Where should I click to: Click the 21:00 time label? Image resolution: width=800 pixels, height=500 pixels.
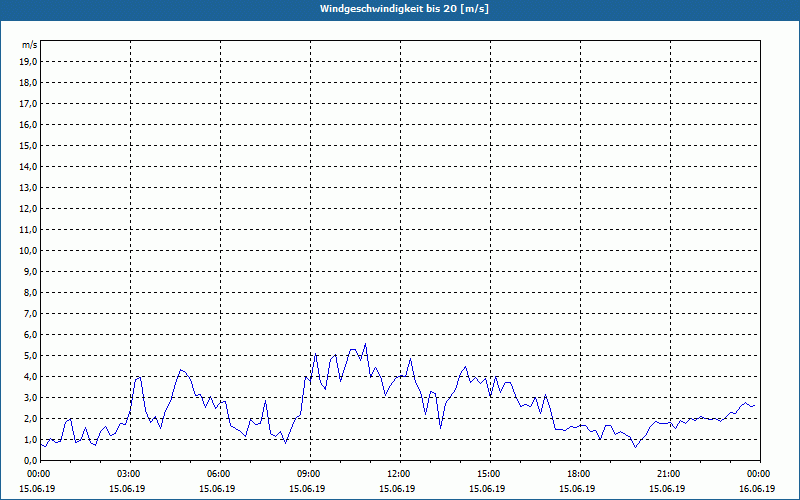pos(670,474)
